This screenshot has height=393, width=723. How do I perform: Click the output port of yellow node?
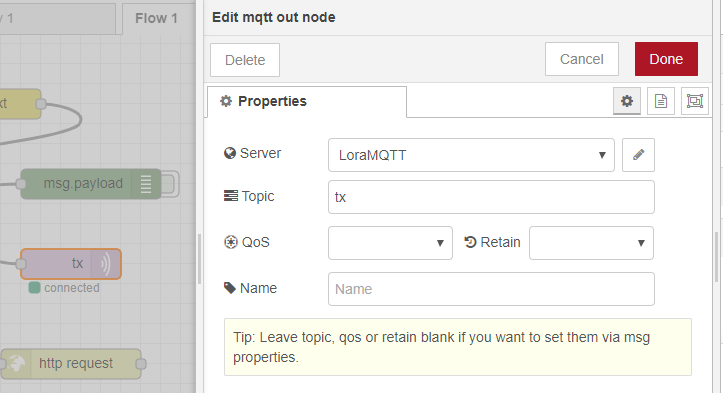click(41, 104)
